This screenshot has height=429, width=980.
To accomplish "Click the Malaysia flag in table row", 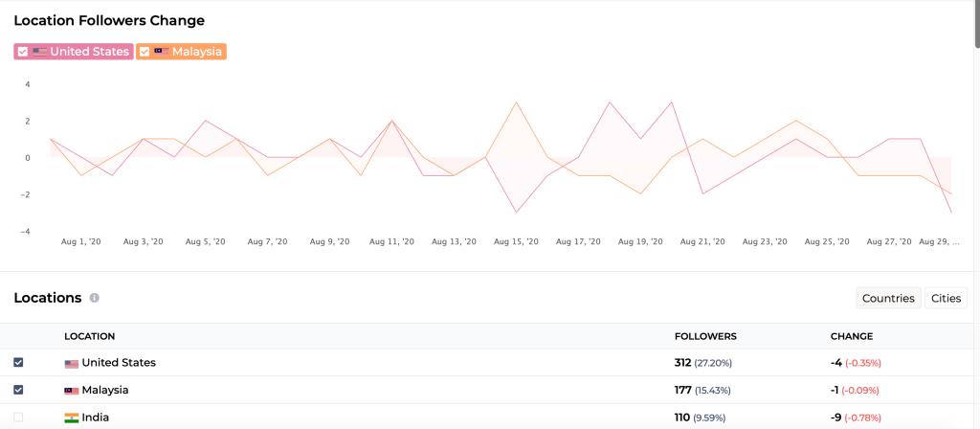I will click(x=71, y=391).
